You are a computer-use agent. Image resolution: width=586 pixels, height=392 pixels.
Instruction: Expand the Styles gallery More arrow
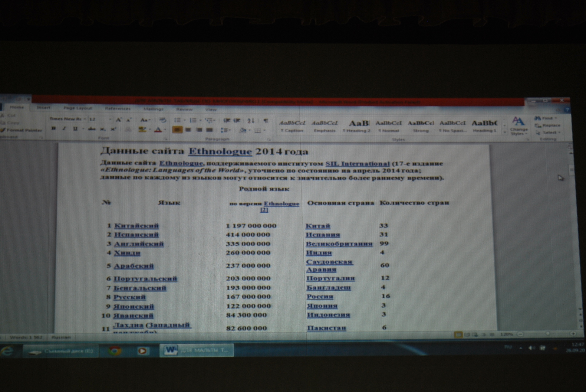click(504, 132)
